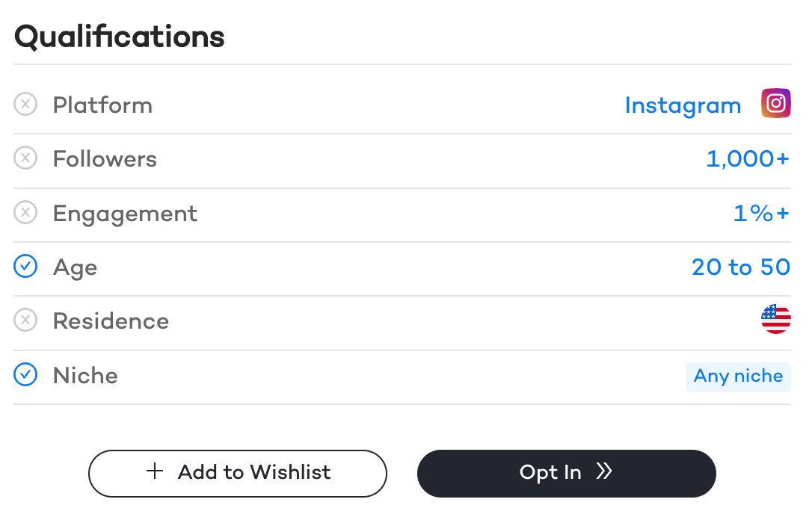The height and width of the screenshot is (511, 812).
Task: Click the Instagram logo icon
Action: 775,104
